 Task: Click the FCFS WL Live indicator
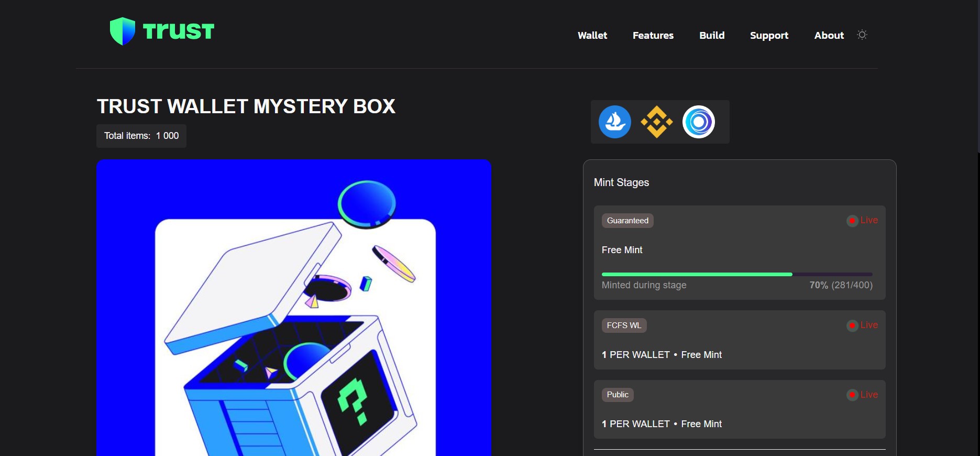pyautogui.click(x=862, y=325)
